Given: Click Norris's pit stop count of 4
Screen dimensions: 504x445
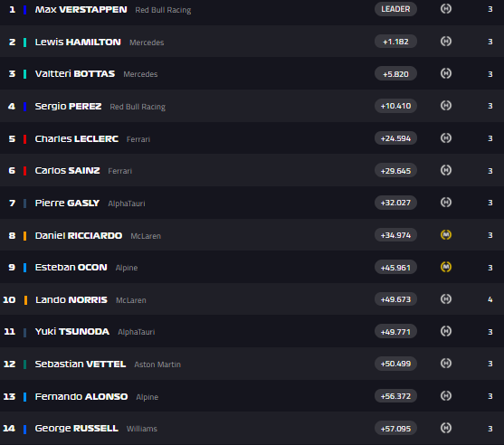Looking at the screenshot, I should [x=490, y=299].
